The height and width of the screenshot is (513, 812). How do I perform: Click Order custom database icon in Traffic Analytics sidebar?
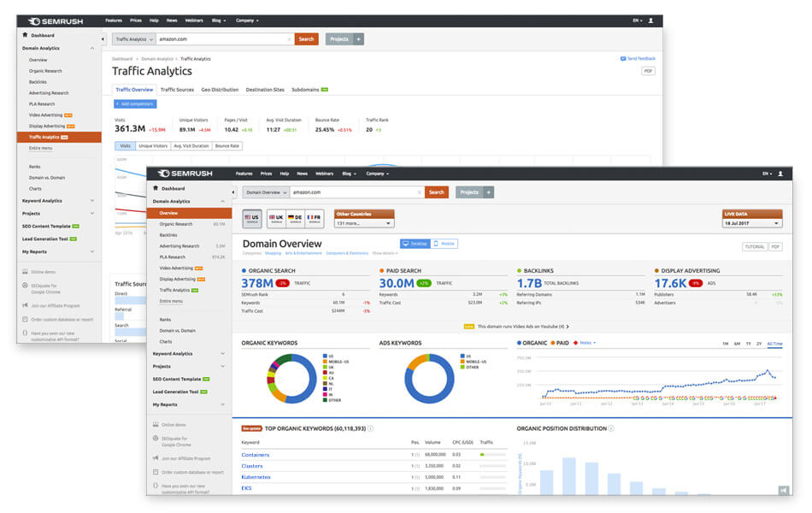[25, 319]
